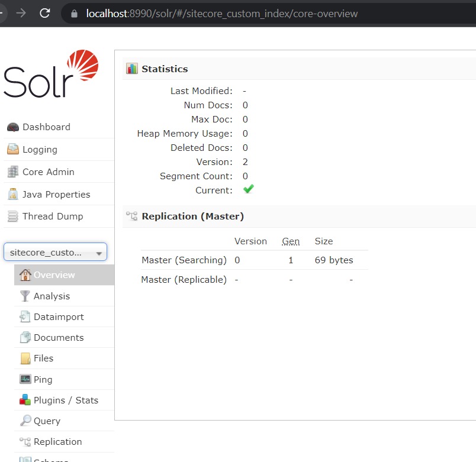Click the Statistics bar chart icon
The height and width of the screenshot is (462, 476).
(x=132, y=69)
